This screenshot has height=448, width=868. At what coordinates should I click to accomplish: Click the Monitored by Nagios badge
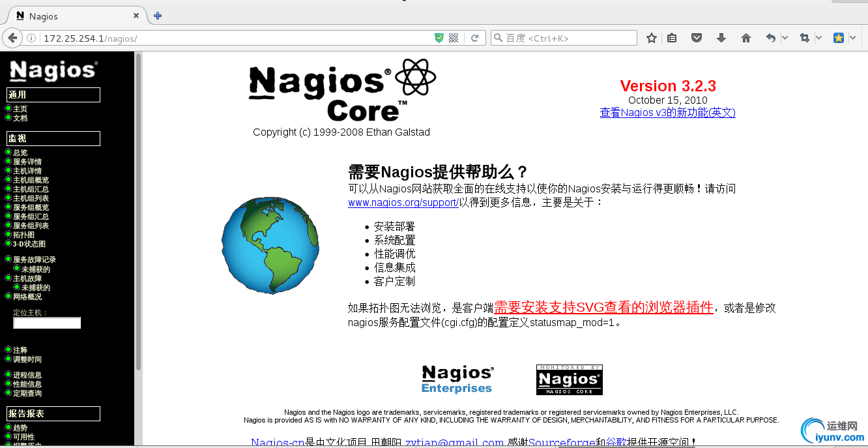point(570,380)
